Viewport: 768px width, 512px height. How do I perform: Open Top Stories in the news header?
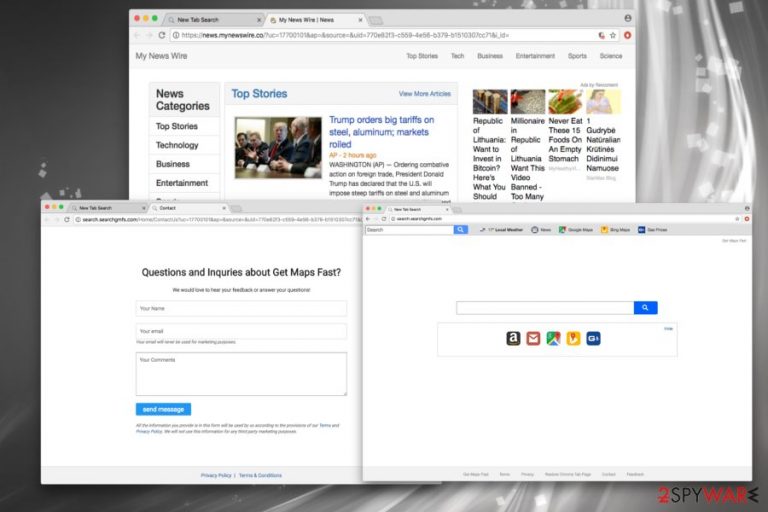coord(422,56)
